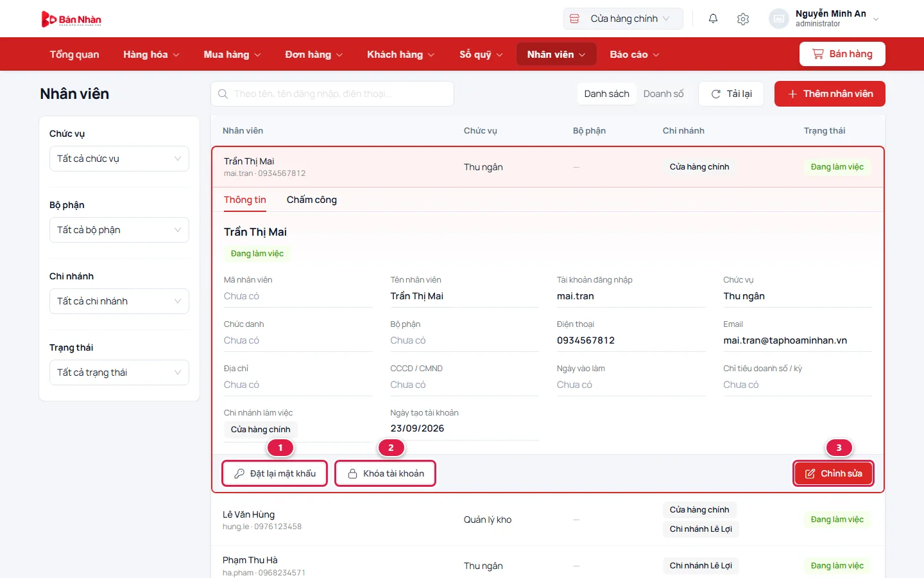Viewport: 924px width, 578px height.
Task: Click the Đặt lại mật khẩu button
Action: 275,473
